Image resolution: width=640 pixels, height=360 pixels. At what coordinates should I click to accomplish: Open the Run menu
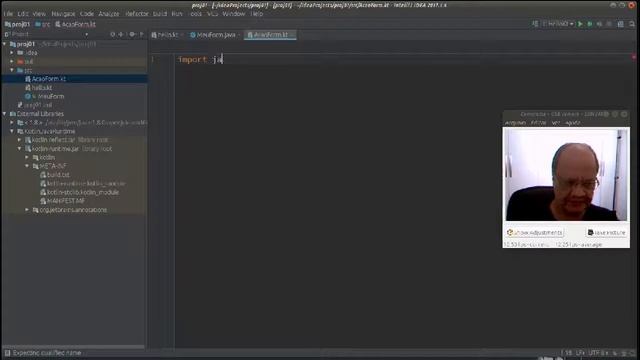click(177, 14)
